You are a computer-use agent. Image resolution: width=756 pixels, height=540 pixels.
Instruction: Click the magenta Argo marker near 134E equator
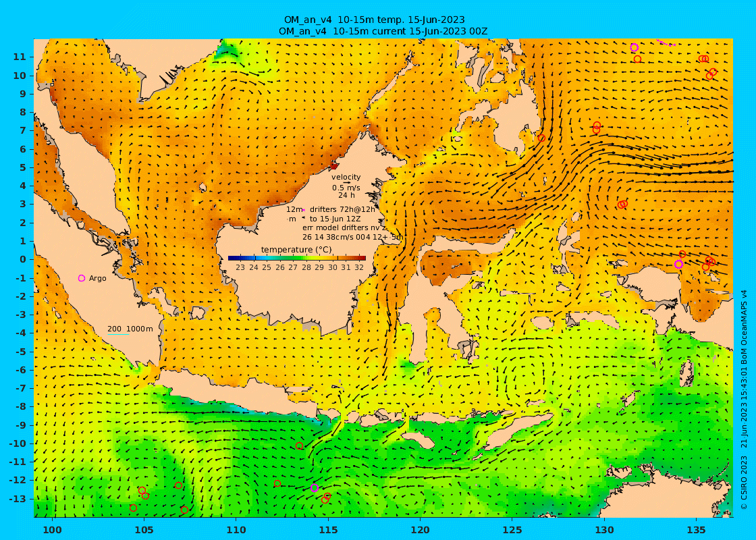pos(678,264)
